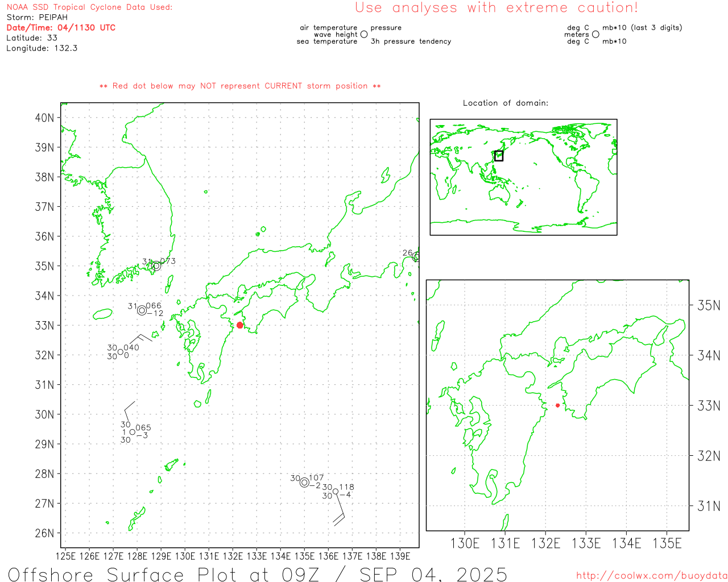
Task: Click '3h pressure tendency' legend label
Action: click(x=411, y=41)
